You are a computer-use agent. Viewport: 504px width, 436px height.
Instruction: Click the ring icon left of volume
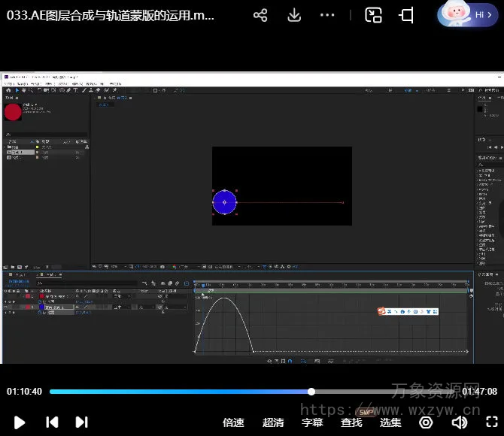tap(426, 422)
